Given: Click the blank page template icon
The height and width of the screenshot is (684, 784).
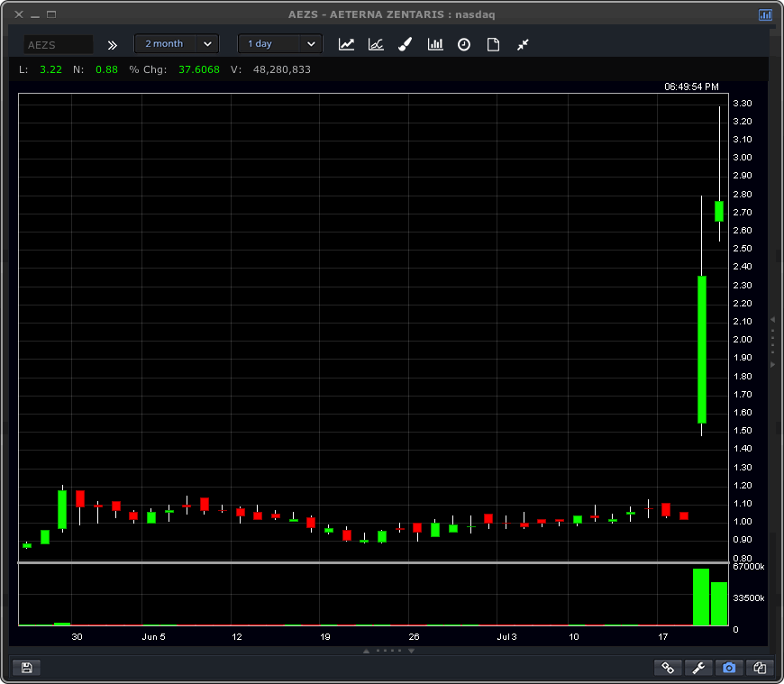Looking at the screenshot, I should coord(493,44).
